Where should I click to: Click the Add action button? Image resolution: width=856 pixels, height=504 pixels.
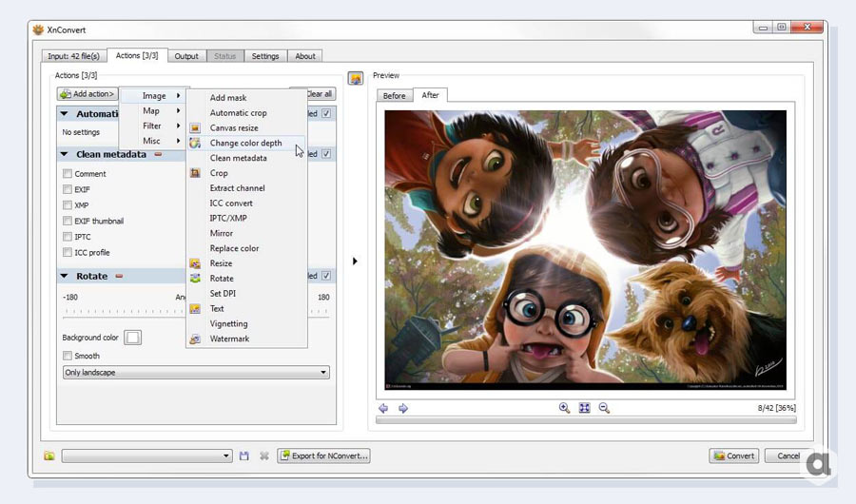[88, 94]
